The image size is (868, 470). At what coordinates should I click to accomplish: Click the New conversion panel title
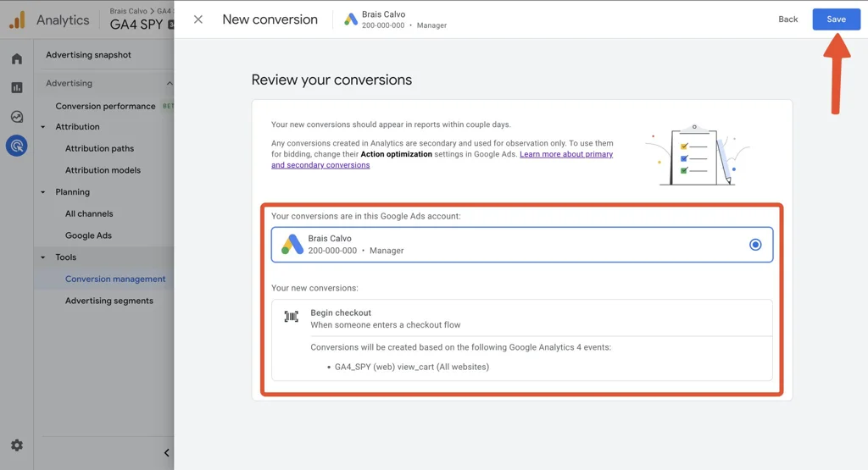click(x=270, y=19)
